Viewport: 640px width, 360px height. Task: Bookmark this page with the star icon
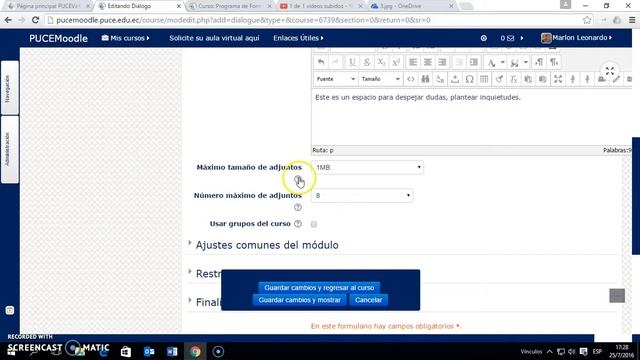[x=587, y=20]
